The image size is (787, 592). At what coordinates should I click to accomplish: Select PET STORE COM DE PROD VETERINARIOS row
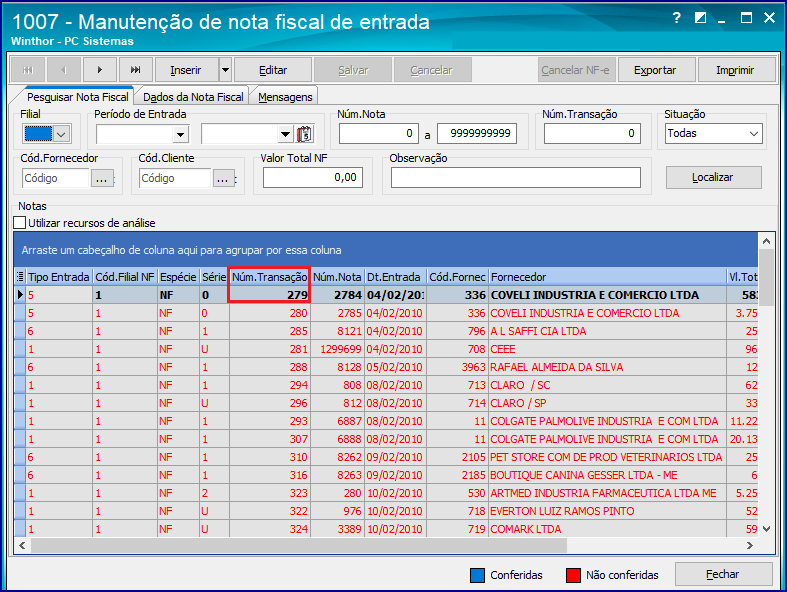click(x=386, y=457)
